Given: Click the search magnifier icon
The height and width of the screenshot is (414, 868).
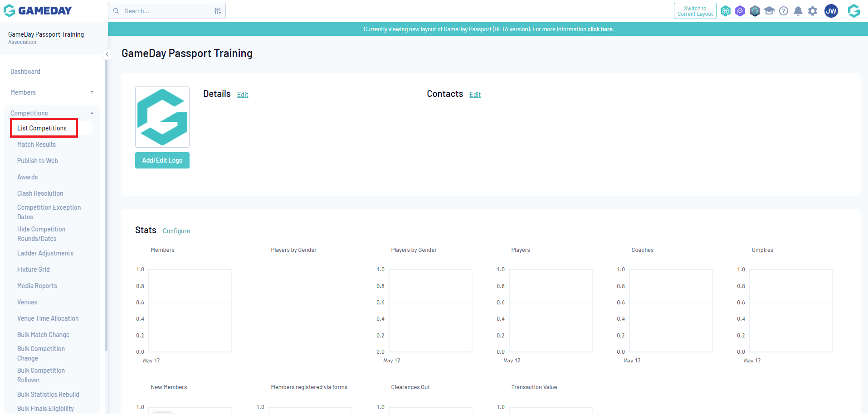Looking at the screenshot, I should tap(116, 11).
